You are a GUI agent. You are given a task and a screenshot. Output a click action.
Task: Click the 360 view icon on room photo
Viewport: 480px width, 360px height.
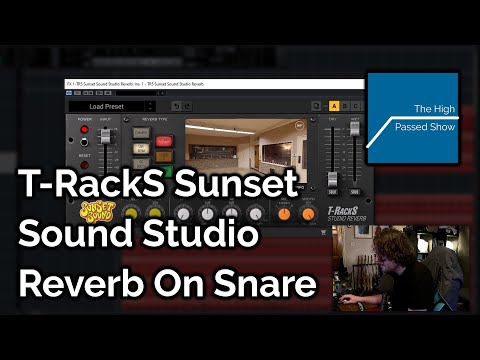point(299,126)
